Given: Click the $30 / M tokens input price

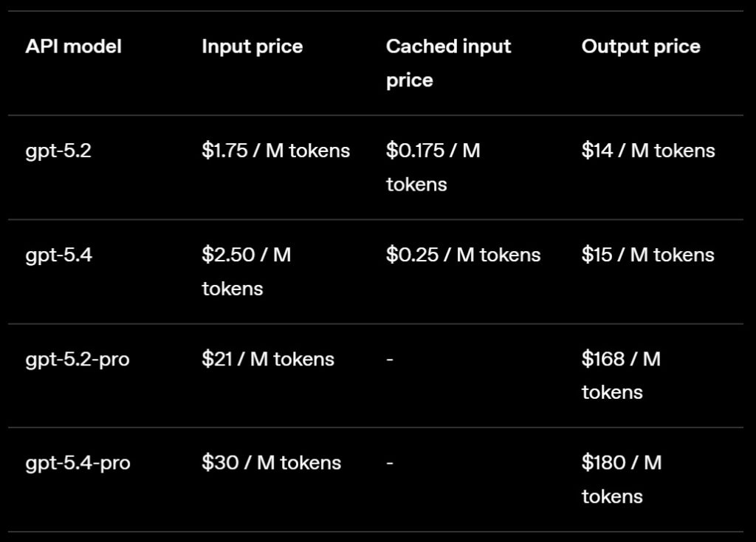Looking at the screenshot, I should 271,463.
